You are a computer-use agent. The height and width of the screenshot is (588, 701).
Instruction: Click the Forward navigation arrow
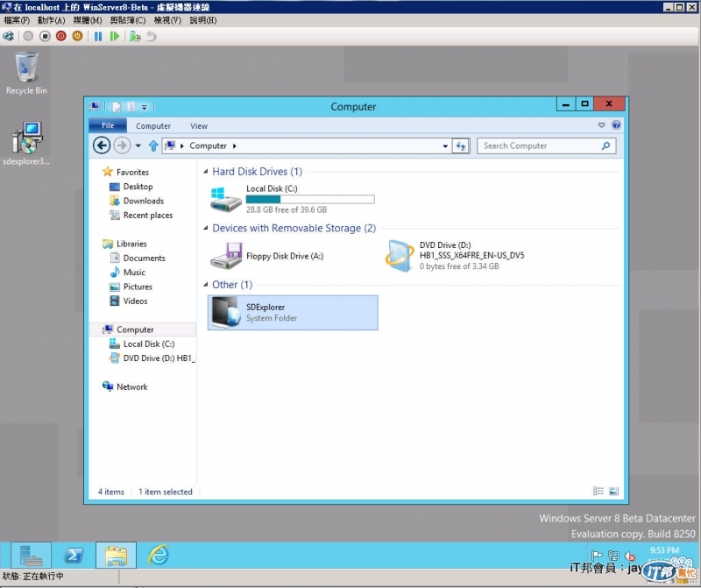click(122, 145)
